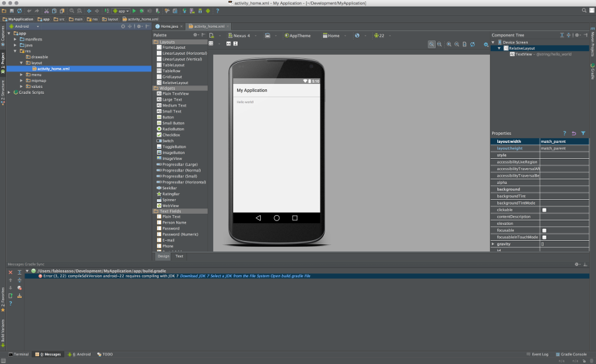Click the layout breadcrumb in navigation bar
The height and width of the screenshot is (364, 596).
coord(110,19)
